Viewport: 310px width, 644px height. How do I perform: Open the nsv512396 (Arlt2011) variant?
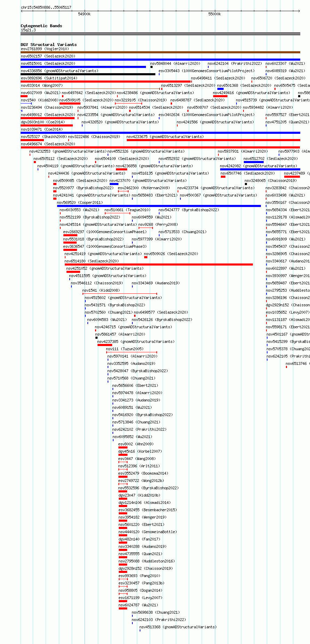(139, 466)
